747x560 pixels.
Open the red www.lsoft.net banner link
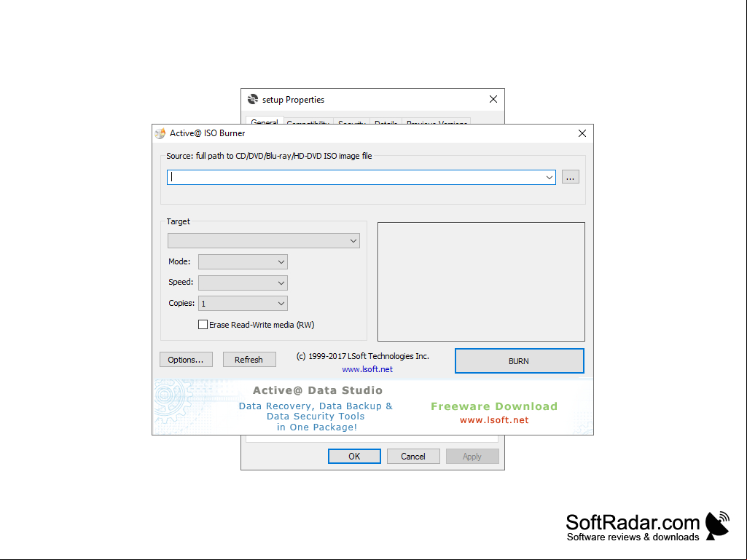pyautogui.click(x=494, y=420)
